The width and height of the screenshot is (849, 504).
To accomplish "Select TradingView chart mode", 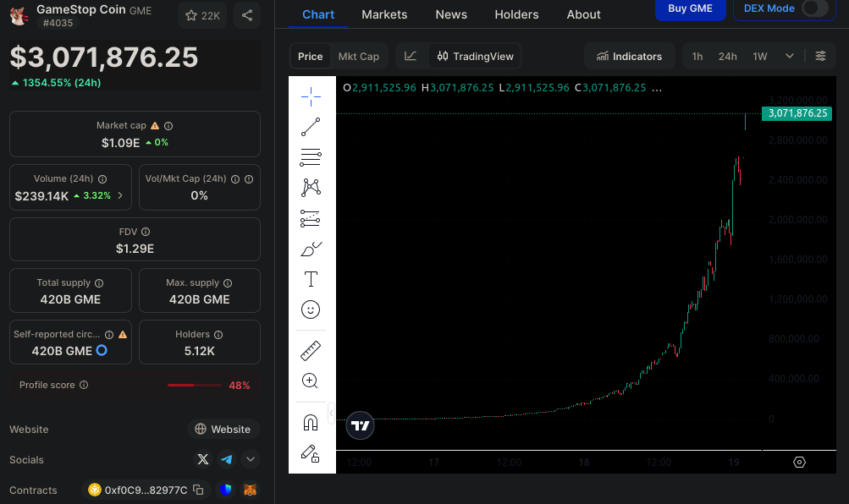I will tap(476, 57).
